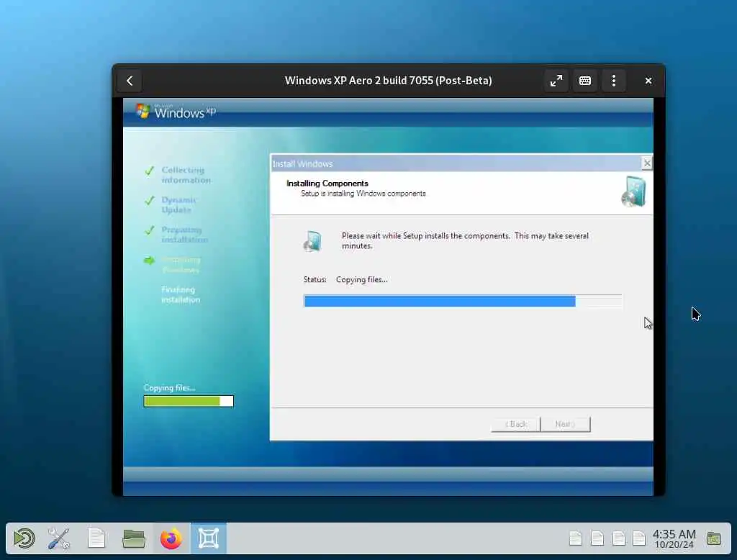Screen dimensions: 737x560
Task: Select the 'Preparing installation' setup step
Action: (184, 235)
